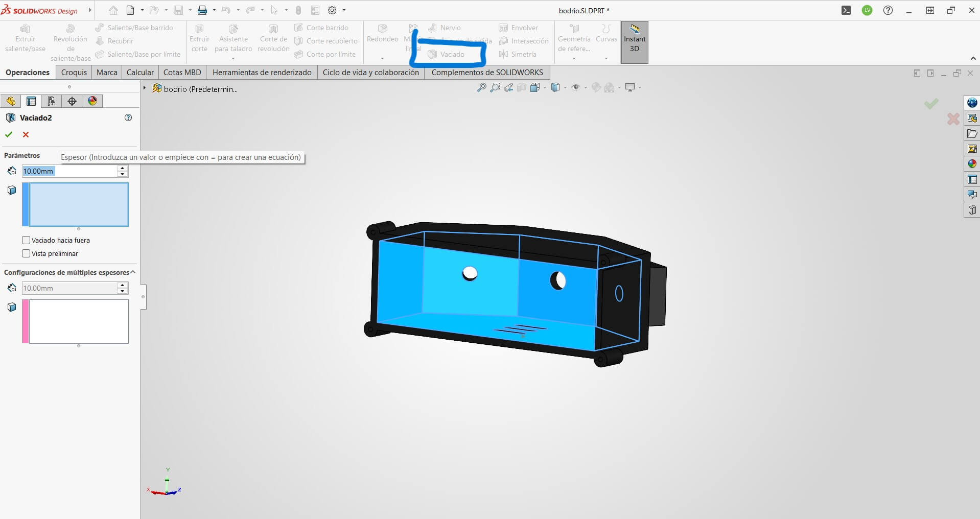Open the View Orientation cube
Screen dimensions: 980x519
[535, 88]
